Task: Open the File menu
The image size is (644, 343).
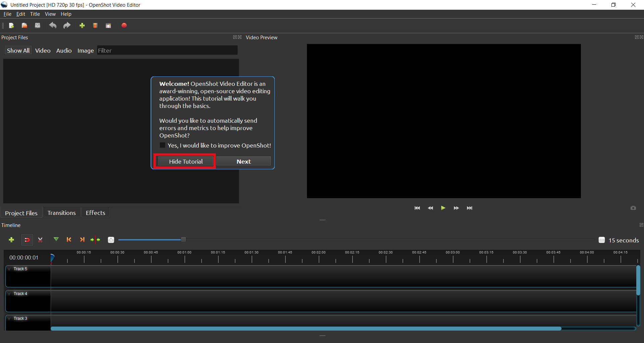Action: 7,14
